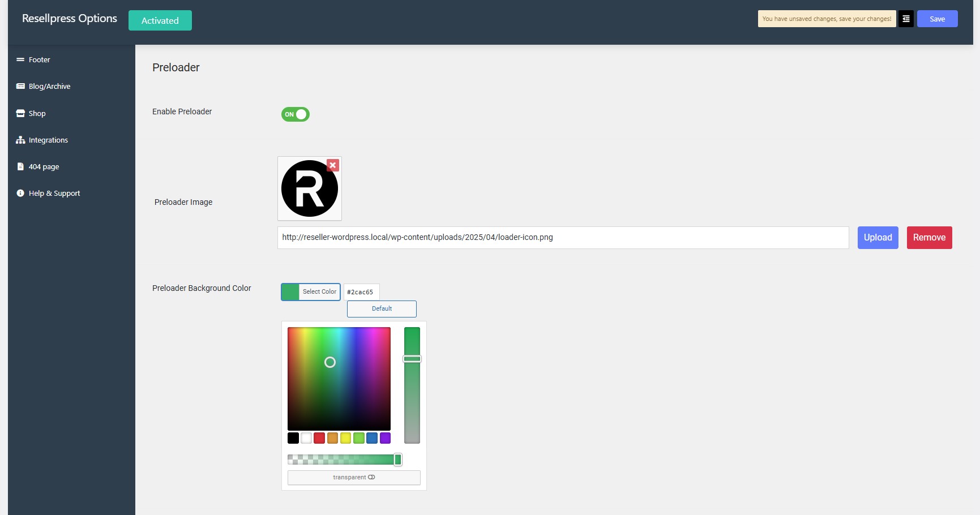Click the Help & Support info icon
Screen dimensions: 980x515
tap(20, 193)
